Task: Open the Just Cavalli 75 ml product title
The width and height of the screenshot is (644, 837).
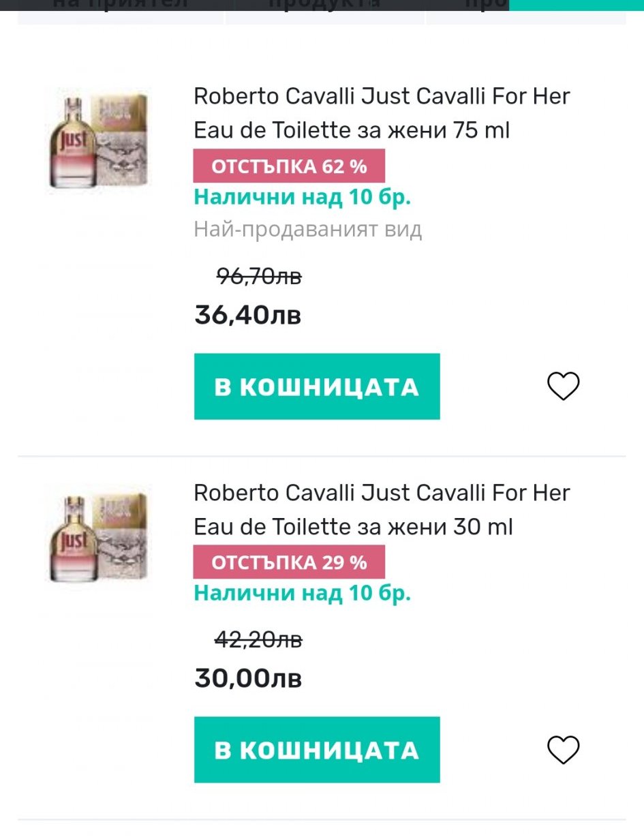Action: click(x=382, y=113)
